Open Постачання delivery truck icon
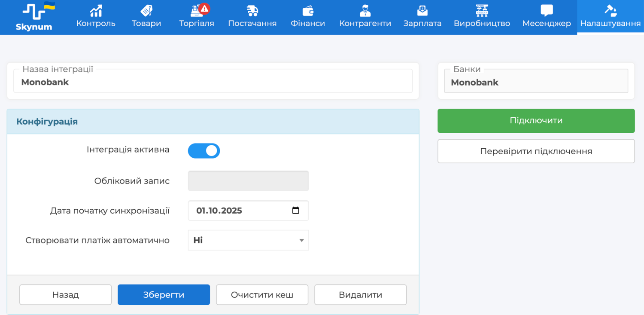The width and height of the screenshot is (644, 315). point(252,10)
